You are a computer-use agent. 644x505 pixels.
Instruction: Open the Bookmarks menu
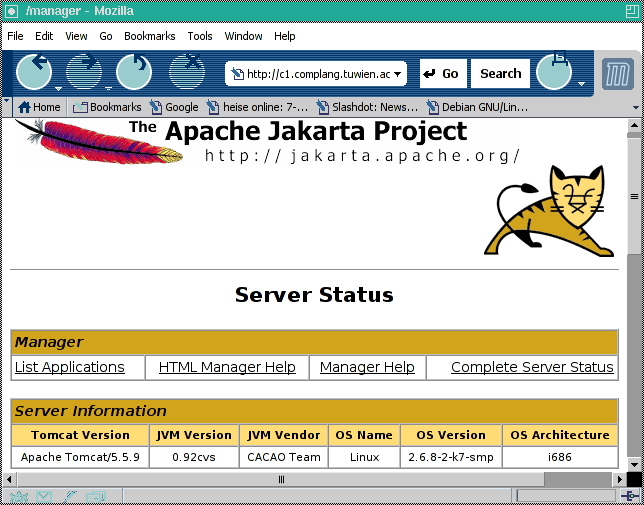click(150, 36)
